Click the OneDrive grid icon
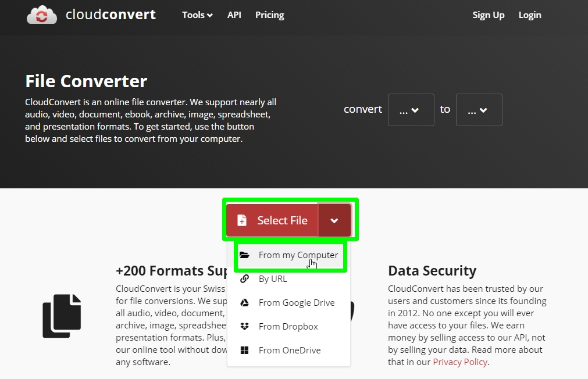This screenshot has width=588, height=379. point(244,350)
